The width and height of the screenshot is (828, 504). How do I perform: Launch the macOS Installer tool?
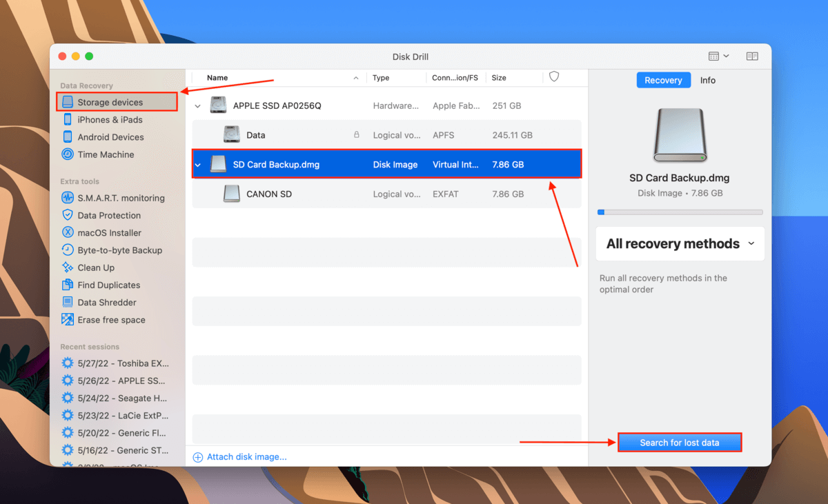pyautogui.click(x=109, y=233)
